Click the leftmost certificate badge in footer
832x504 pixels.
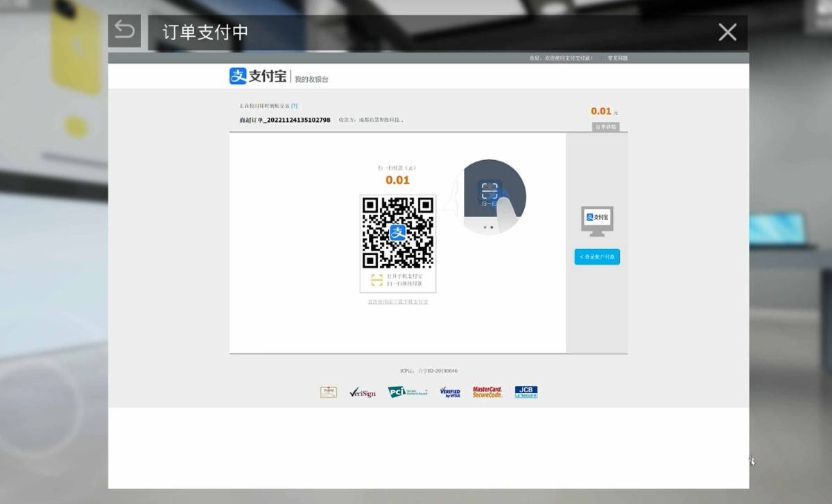329,392
